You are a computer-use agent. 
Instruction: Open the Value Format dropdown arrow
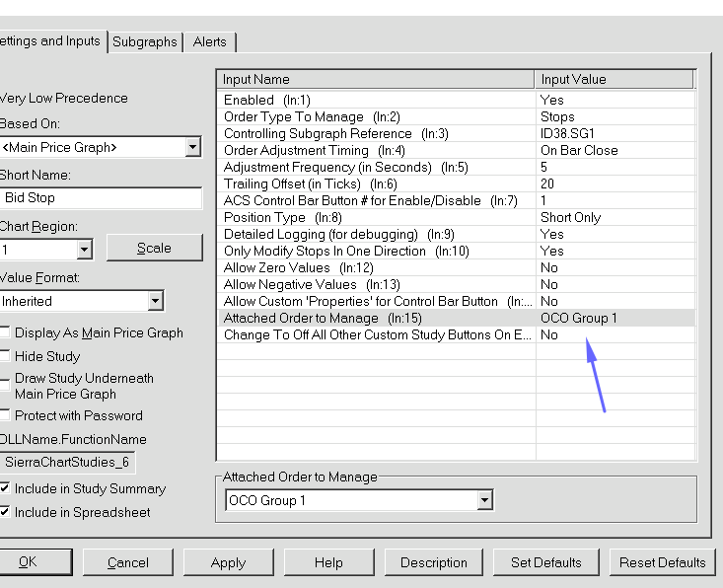coord(156,301)
